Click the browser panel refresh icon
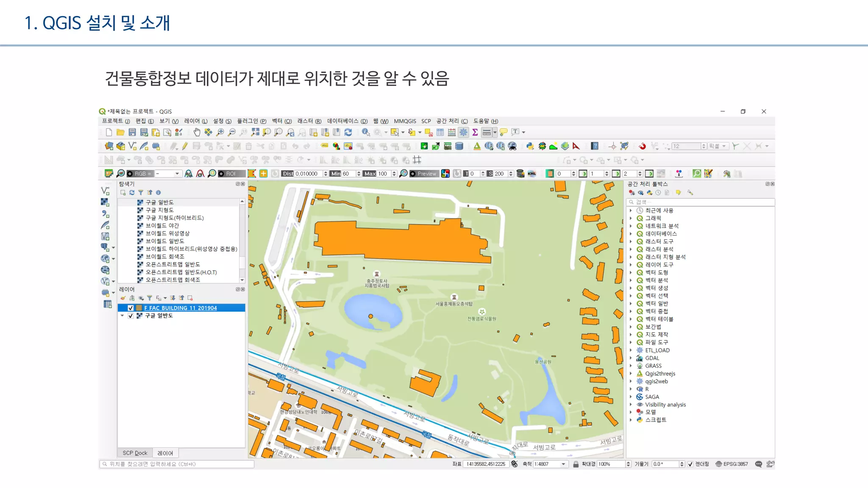The width and height of the screenshot is (868, 488). point(132,193)
